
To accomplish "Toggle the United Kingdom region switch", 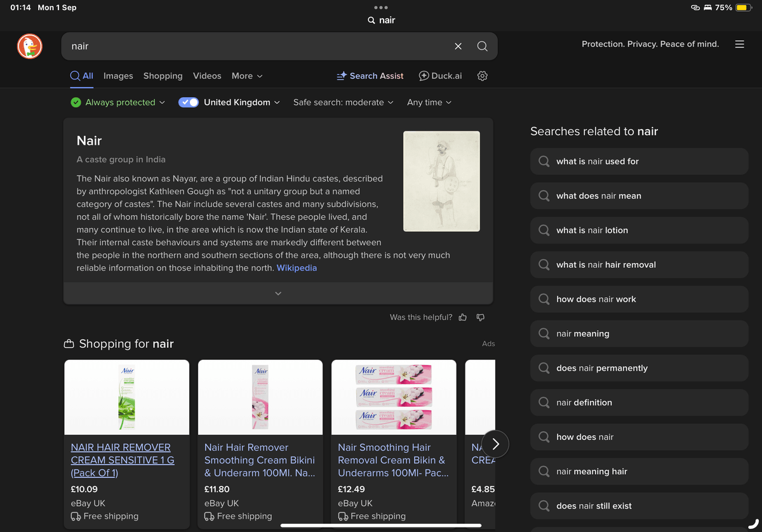I will pos(189,102).
